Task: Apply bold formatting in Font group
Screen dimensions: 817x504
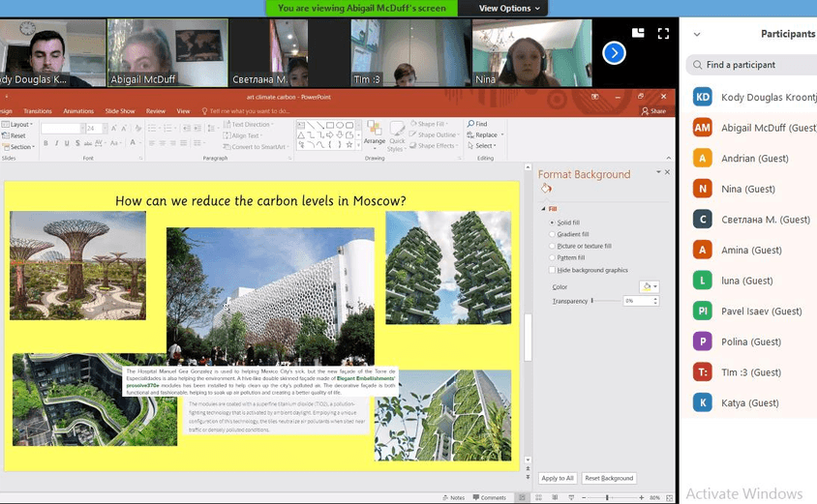Action: 45,144
